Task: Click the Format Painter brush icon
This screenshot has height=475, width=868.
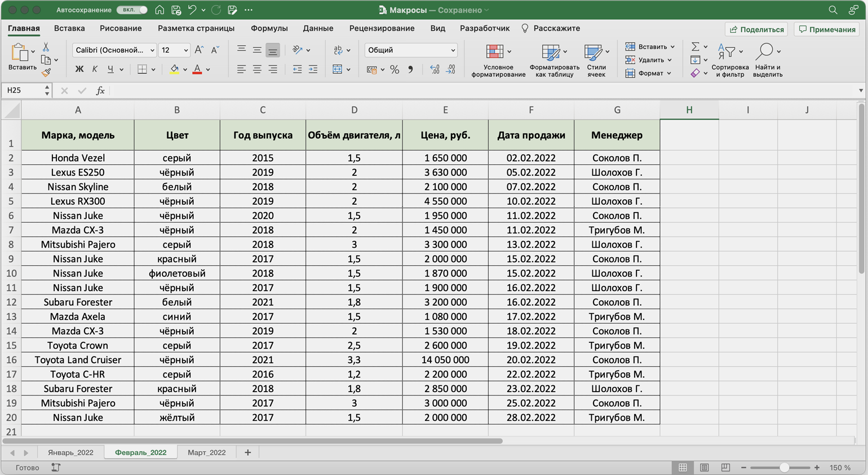Action: (x=46, y=72)
